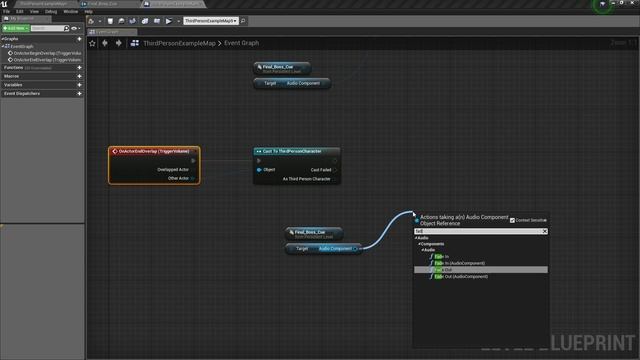
Task: Click the Class Settings toolbar icon
Action: (x=133, y=21)
